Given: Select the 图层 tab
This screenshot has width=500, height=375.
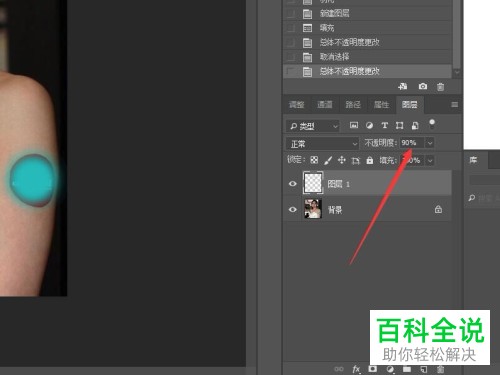Looking at the screenshot, I should click(x=410, y=105).
